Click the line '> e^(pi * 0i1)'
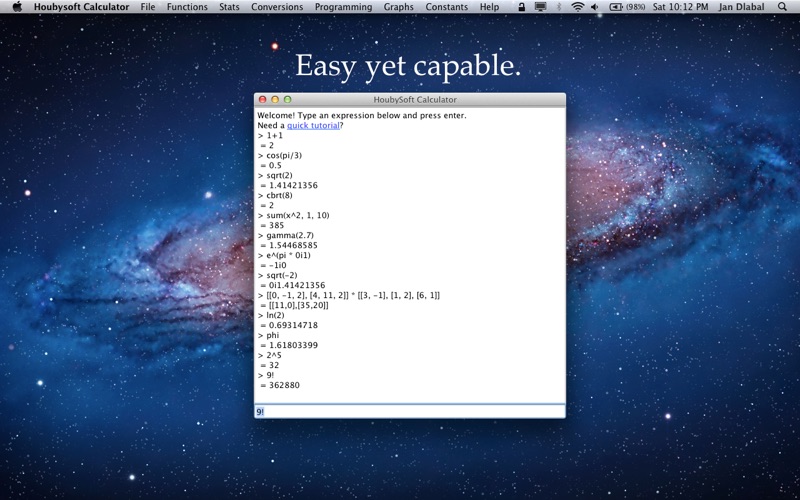Image resolution: width=800 pixels, height=500 pixels. pyautogui.click(x=284, y=255)
